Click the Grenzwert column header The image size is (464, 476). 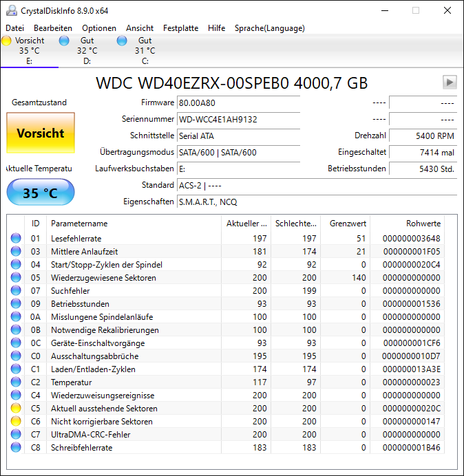345,224
